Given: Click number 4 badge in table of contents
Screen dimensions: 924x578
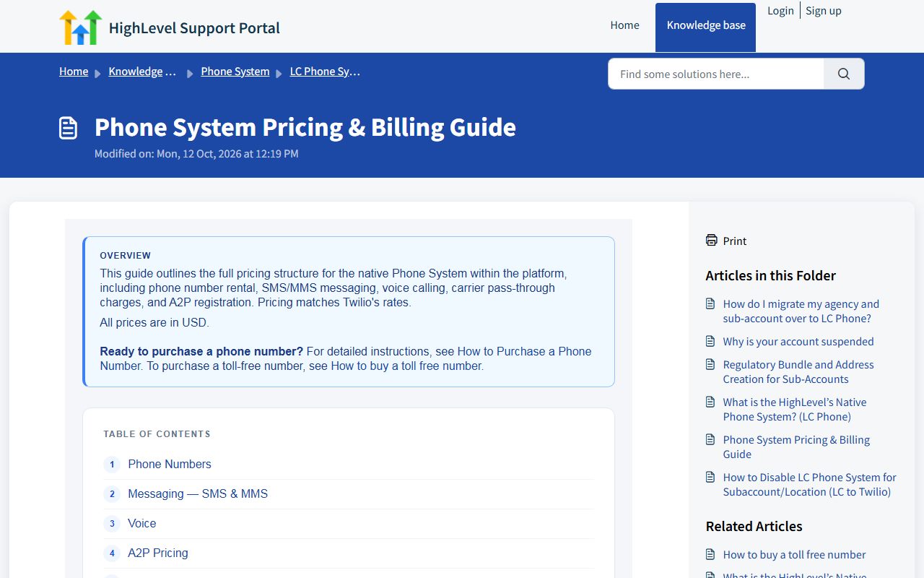Looking at the screenshot, I should click(x=112, y=553).
